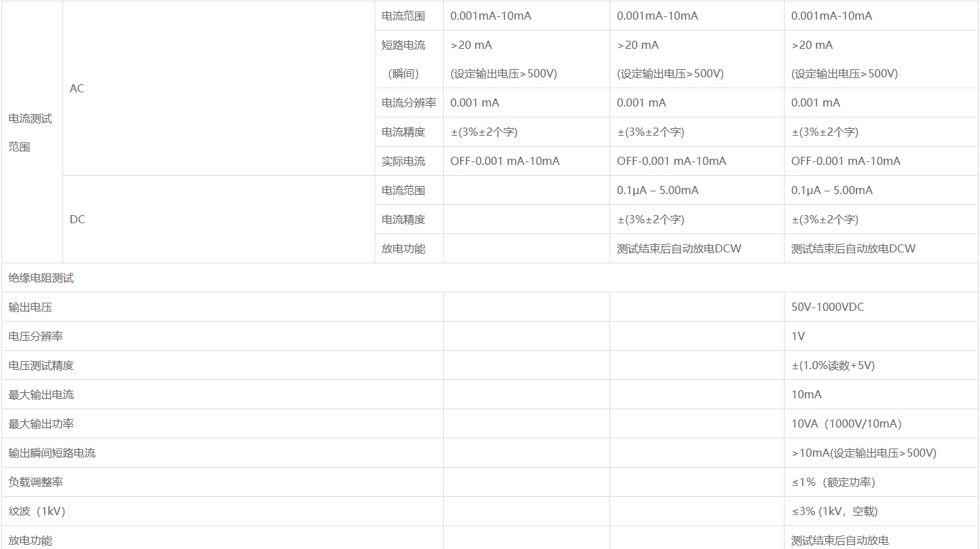Viewport: 980px width, 549px height.
Task: Click the rightmost 0.1μA – 5.00mA value
Action: click(x=832, y=190)
